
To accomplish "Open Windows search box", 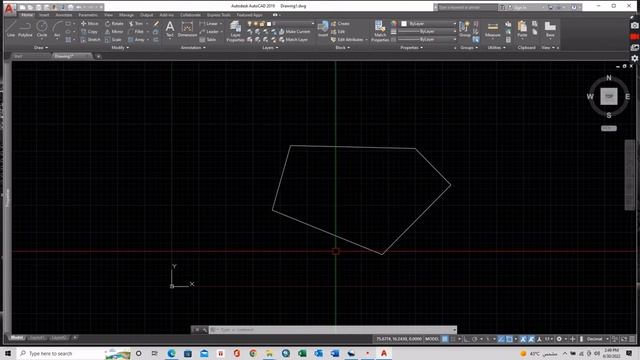I will [74, 353].
